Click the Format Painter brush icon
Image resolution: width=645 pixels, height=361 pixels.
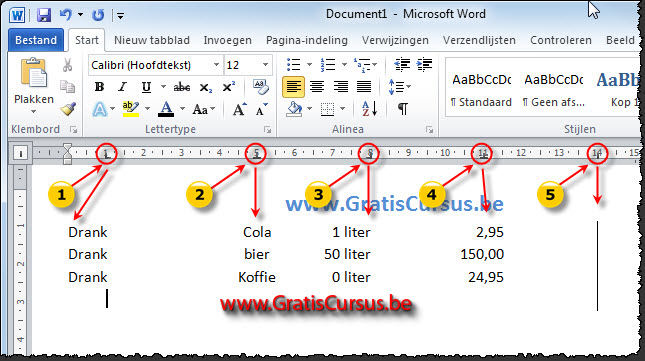coord(68,109)
